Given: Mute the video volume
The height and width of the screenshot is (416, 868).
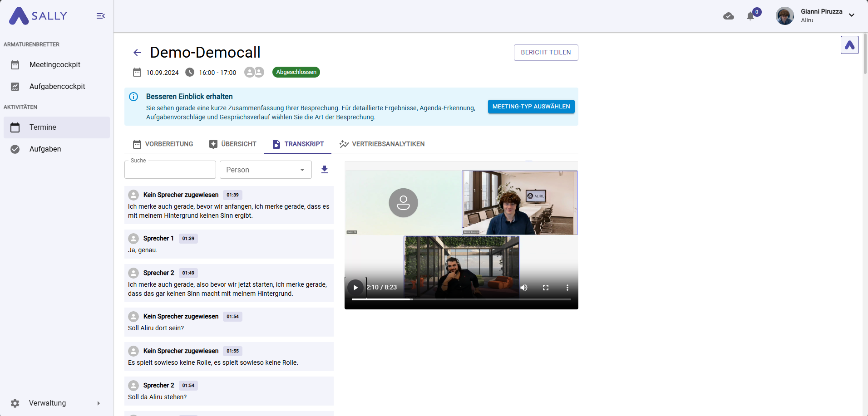Looking at the screenshot, I should pyautogui.click(x=524, y=288).
